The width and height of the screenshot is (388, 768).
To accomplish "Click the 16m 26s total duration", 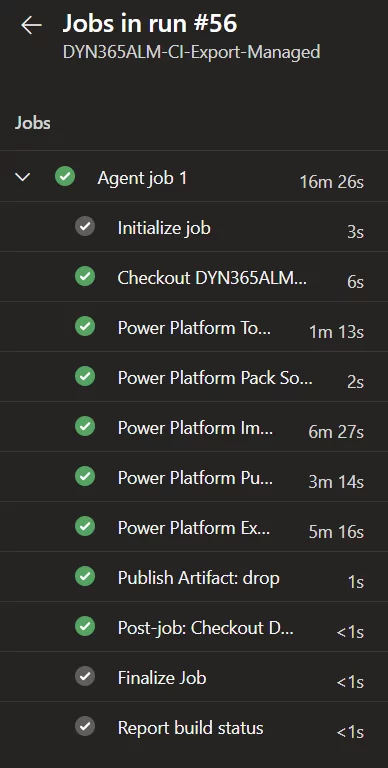I will coord(332,182).
